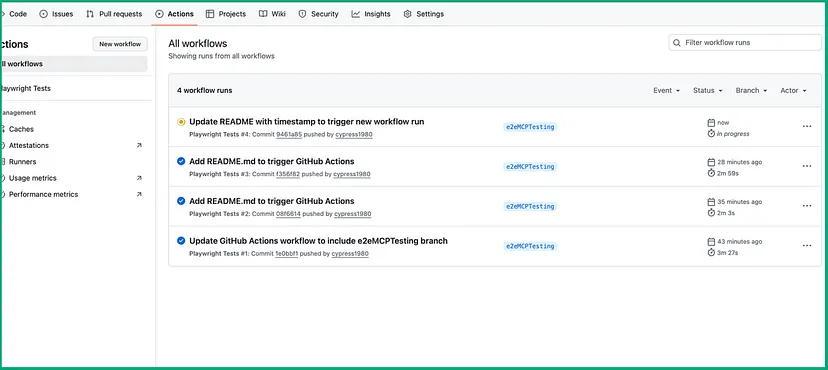Open Usage metrics in the sidebar

32,178
